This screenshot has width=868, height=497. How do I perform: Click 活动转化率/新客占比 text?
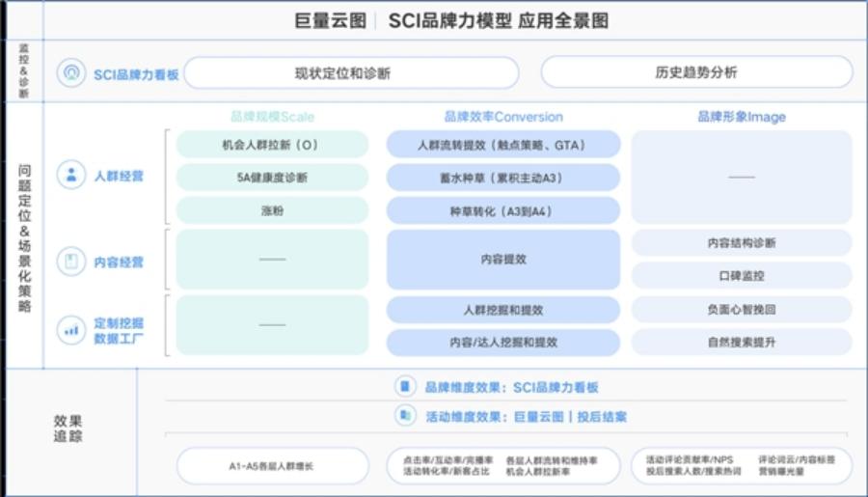tap(447, 472)
